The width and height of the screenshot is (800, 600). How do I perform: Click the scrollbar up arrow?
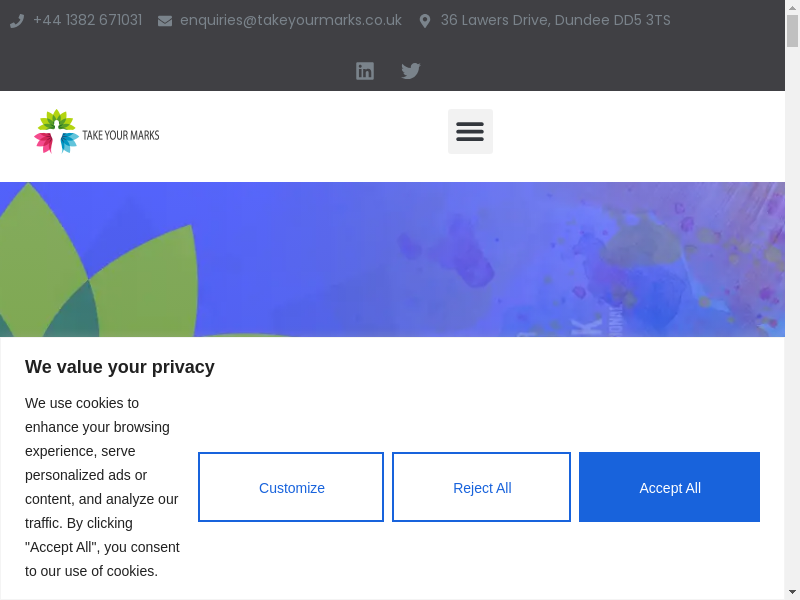coord(792,8)
